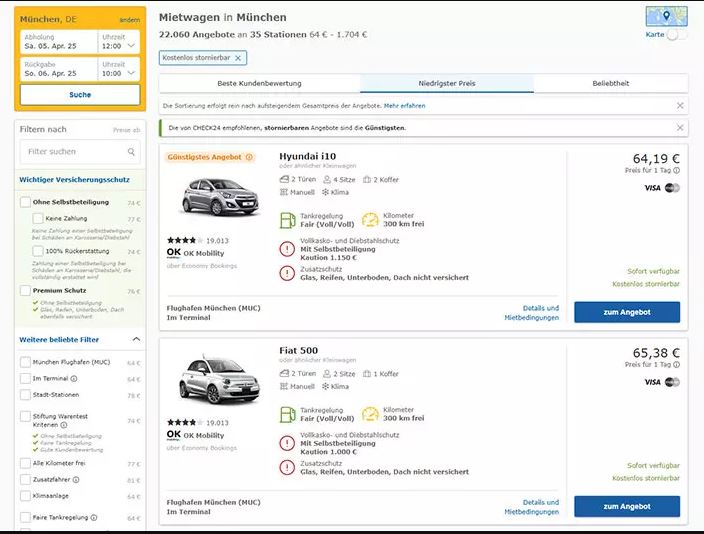Dismiss the CHECK24 recommendation notice
Screen dimensions: 704x534
coord(680,128)
